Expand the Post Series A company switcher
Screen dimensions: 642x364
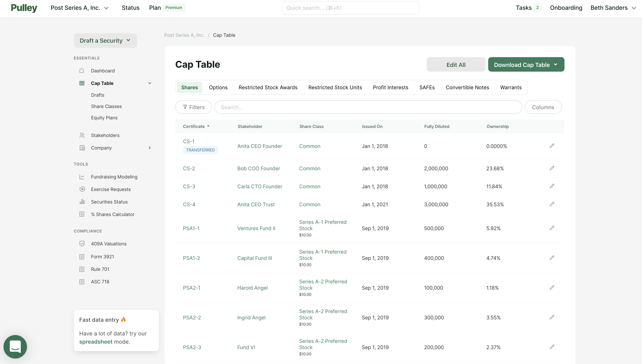point(106,8)
